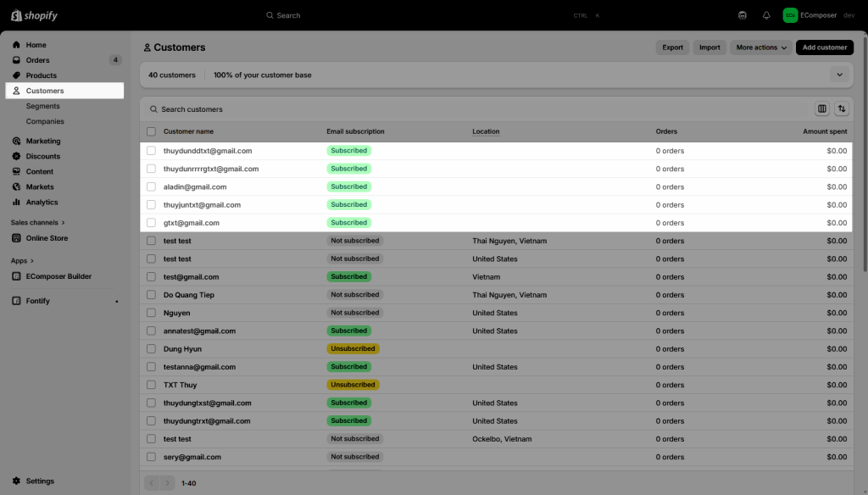The image size is (868, 495).
Task: Open the EComposer Builder app
Action: coord(58,276)
